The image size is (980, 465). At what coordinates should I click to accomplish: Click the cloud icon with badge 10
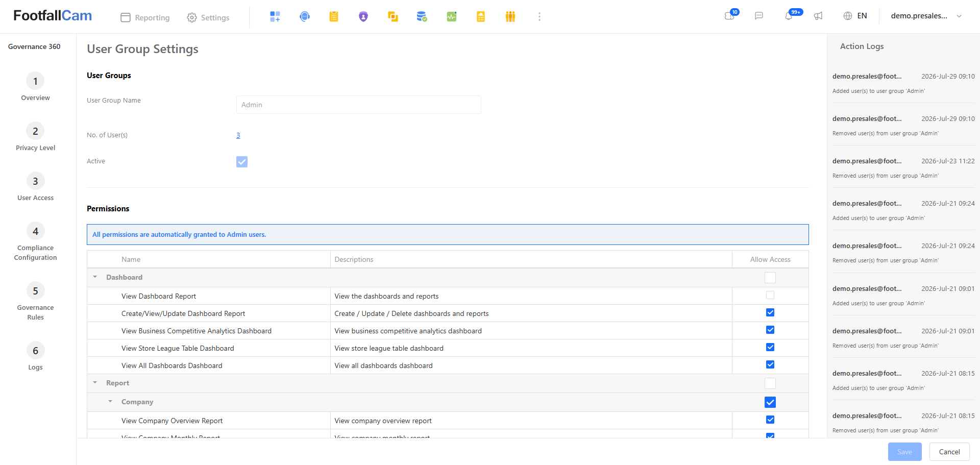(730, 16)
